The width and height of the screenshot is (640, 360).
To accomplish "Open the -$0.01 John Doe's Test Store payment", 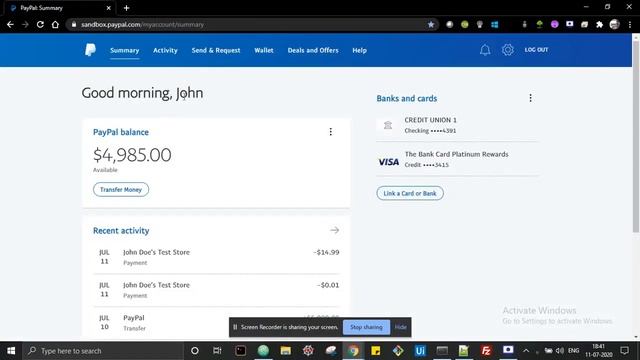I will [216, 290].
